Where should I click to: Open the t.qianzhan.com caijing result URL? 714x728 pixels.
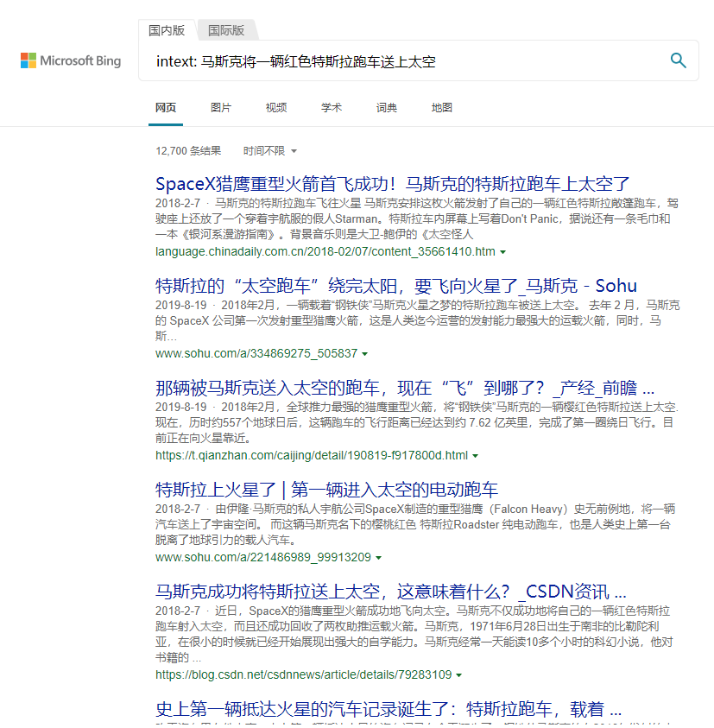click(x=312, y=455)
